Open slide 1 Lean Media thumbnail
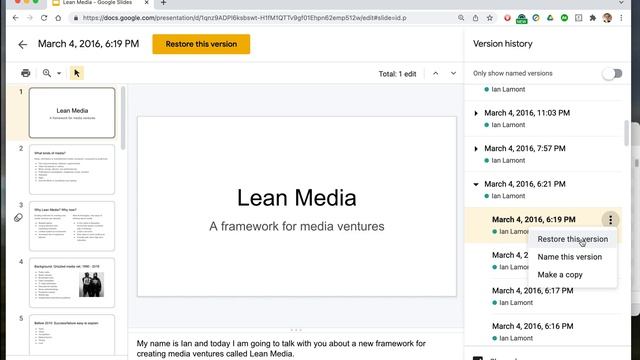This screenshot has height=360, width=640. coord(72,113)
